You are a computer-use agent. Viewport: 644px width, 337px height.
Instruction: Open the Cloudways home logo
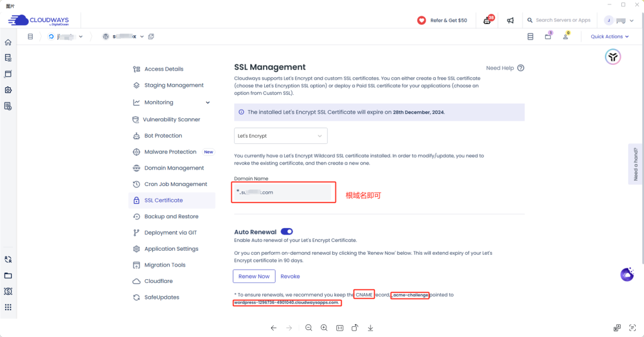[x=38, y=20]
